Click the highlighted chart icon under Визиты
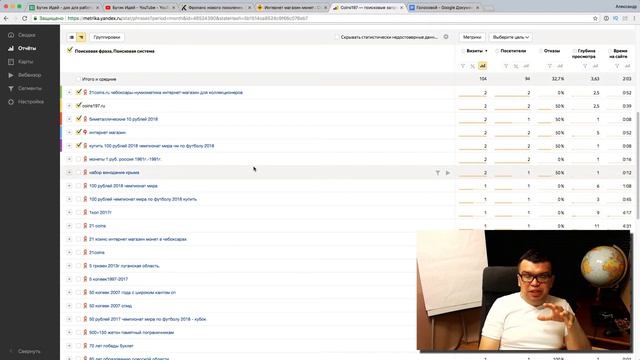 [x=482, y=66]
